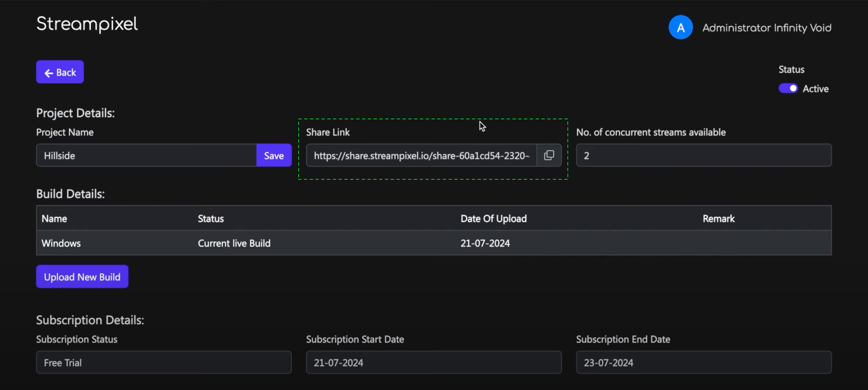Click the Current live Build status cell
This screenshot has width=868, height=390.
[x=234, y=243]
